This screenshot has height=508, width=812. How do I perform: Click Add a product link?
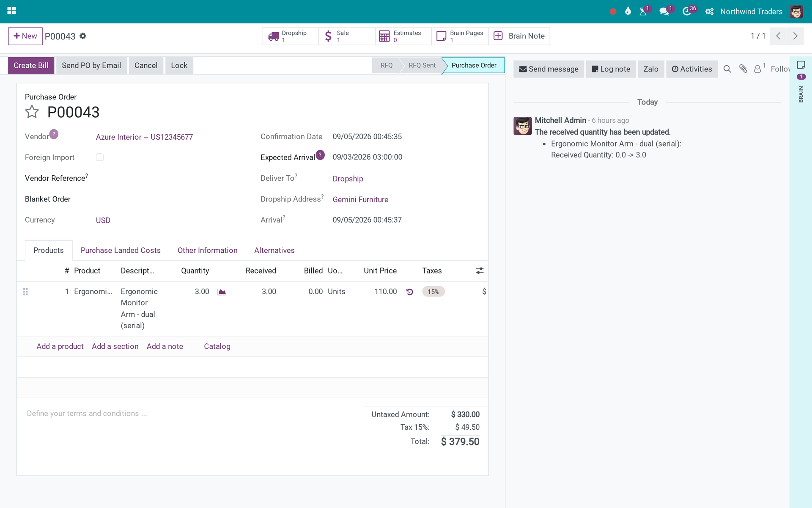60,346
